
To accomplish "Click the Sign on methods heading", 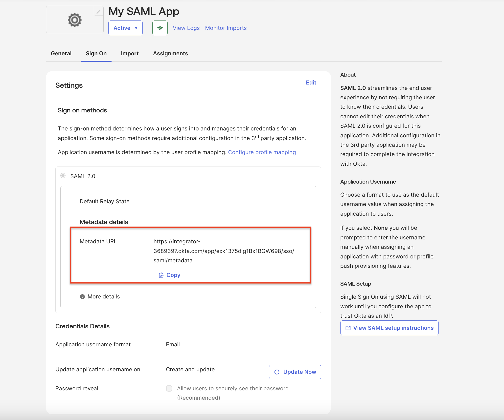I will click(82, 110).
